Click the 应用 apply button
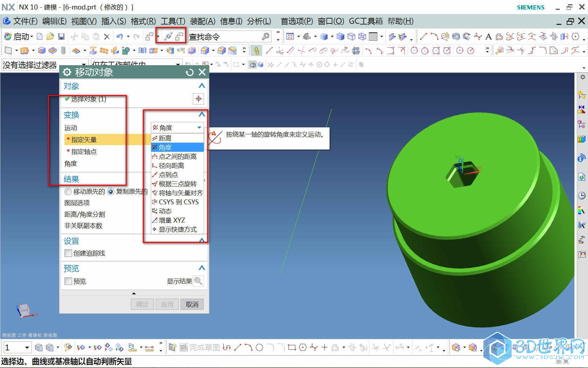Image resolution: width=588 pixels, height=368 pixels. (167, 304)
